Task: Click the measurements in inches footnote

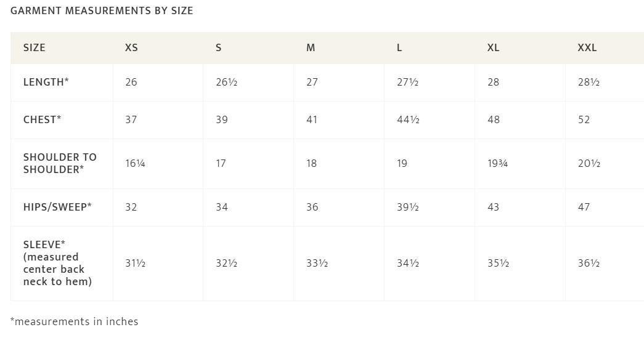Action: pyautogui.click(x=75, y=321)
